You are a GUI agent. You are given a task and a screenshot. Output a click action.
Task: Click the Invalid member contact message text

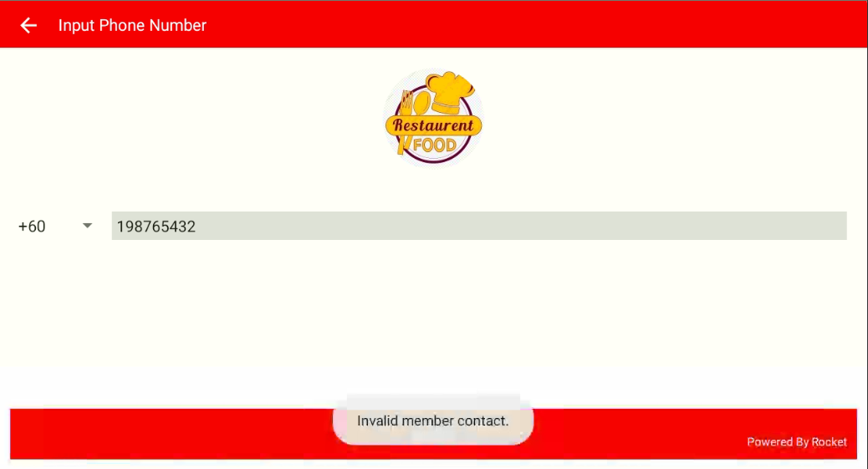(433, 421)
